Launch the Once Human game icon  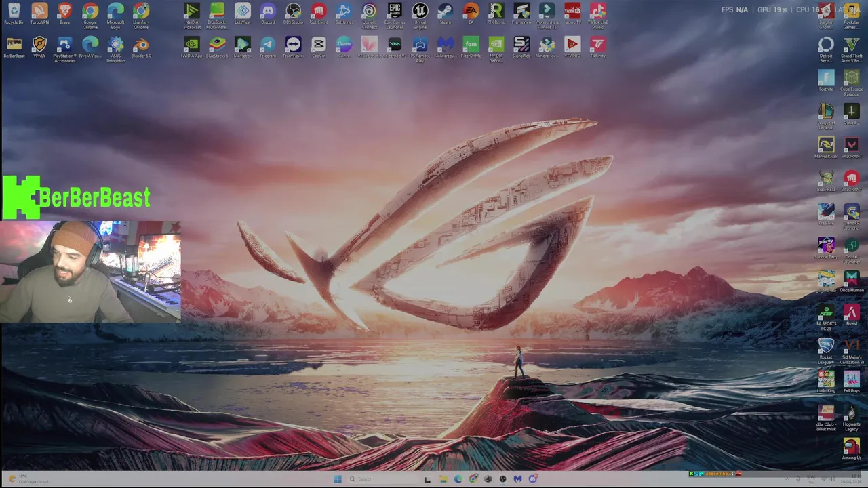click(x=851, y=281)
